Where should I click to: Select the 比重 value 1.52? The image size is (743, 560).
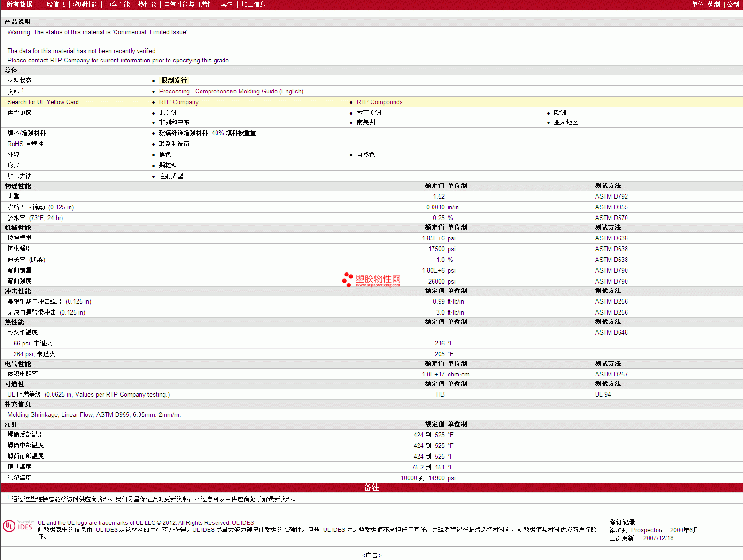(x=439, y=196)
